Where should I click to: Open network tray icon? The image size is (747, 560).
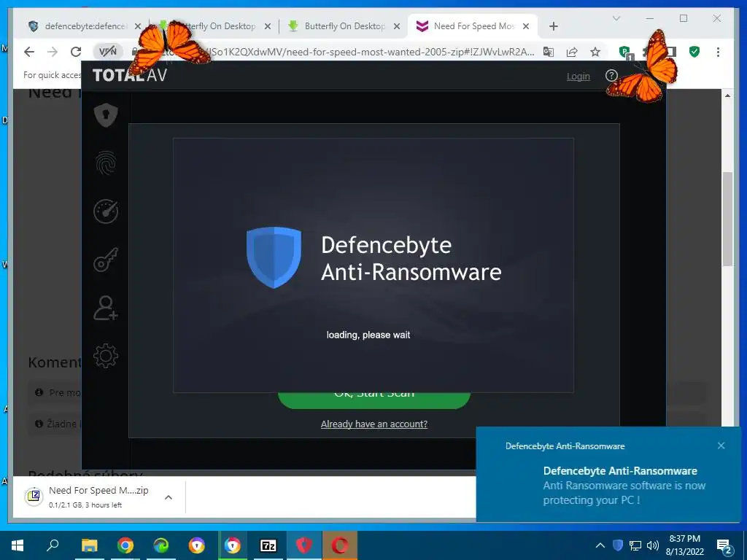[x=635, y=545]
